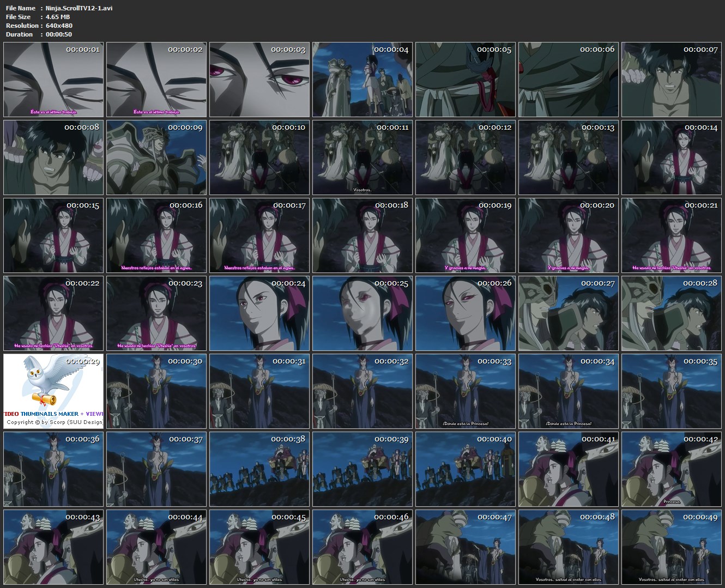The height and width of the screenshot is (588, 725).
Task: Select the Ninja.ScrollTV12-1.avi file name
Action: (x=80, y=8)
